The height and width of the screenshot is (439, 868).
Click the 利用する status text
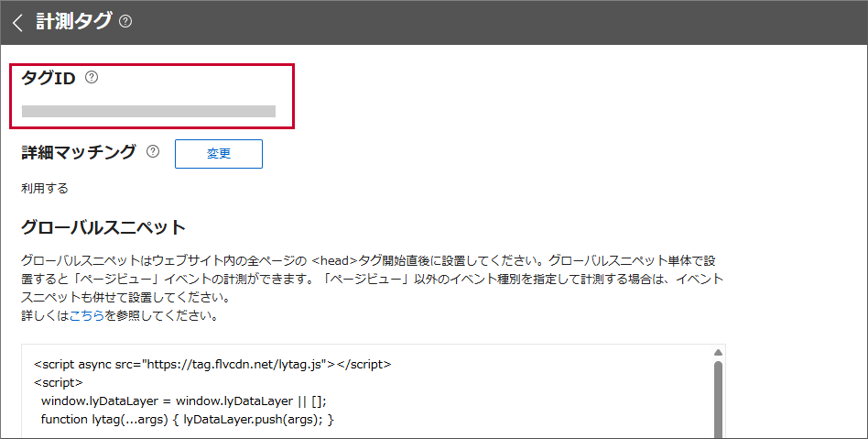pyautogui.click(x=45, y=189)
